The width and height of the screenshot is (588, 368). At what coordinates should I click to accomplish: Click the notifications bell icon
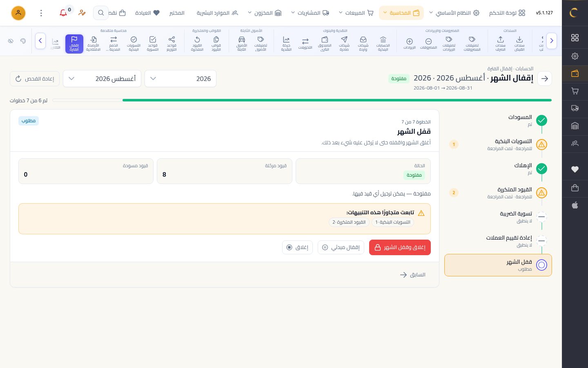pos(63,13)
